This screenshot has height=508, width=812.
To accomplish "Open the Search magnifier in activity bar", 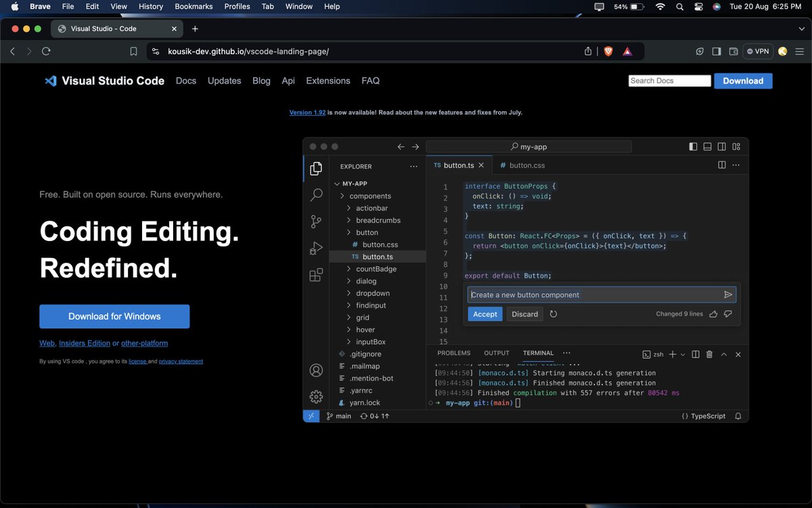I will pos(316,195).
